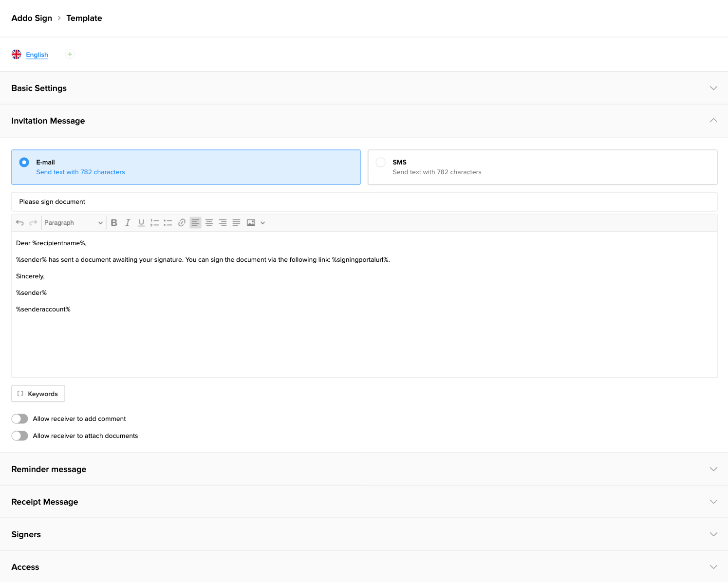
Task: Click the Keywords button
Action: click(38, 393)
